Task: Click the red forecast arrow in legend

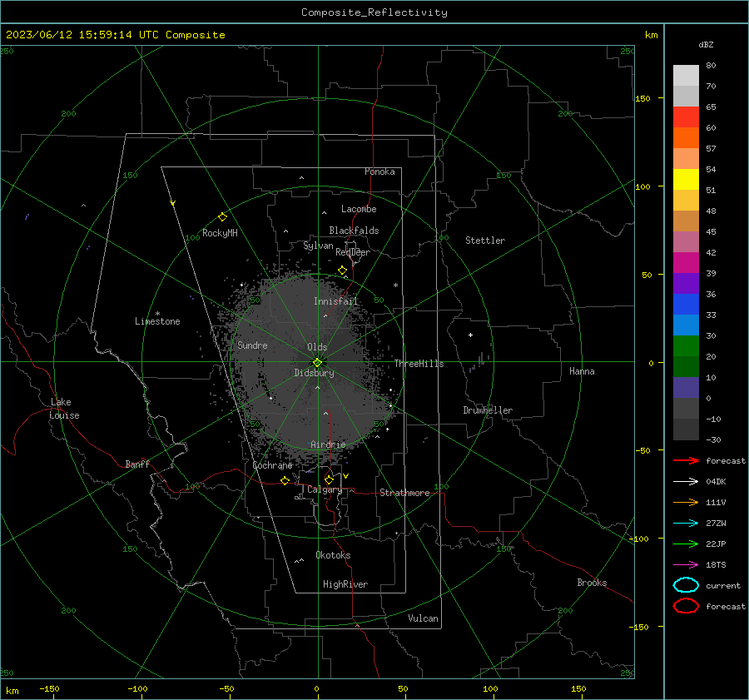Action: tap(686, 460)
